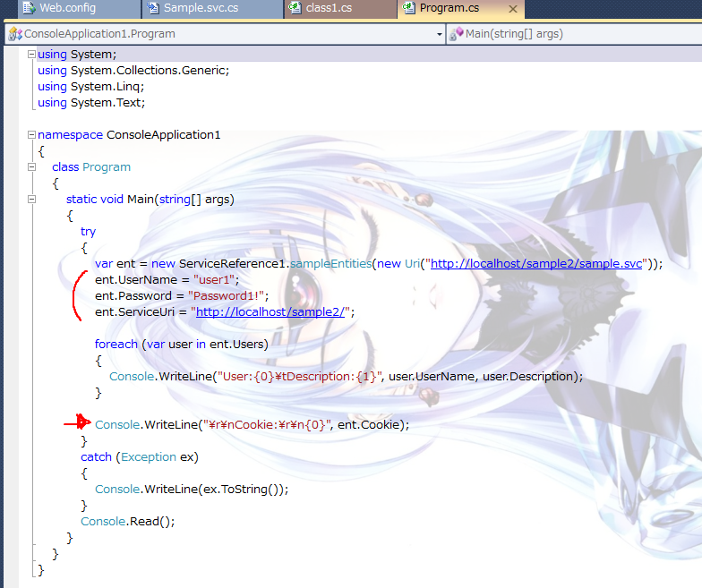Click the ServiceUri localhost/sample2/ link

pyautogui.click(x=272, y=312)
